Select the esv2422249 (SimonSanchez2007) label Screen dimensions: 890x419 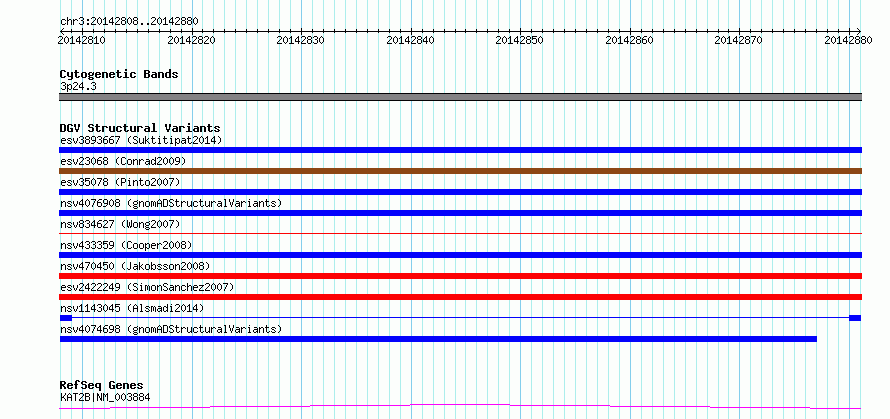tap(147, 287)
